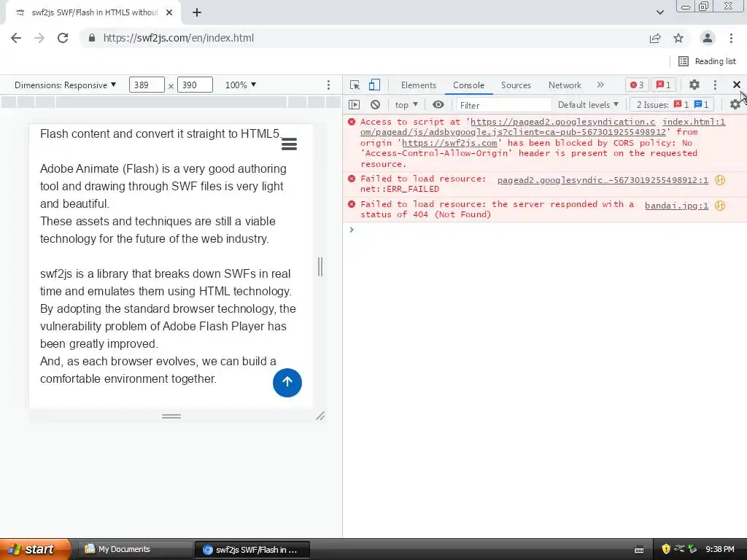
Task: Show more DevTools tabs
Action: pos(600,85)
